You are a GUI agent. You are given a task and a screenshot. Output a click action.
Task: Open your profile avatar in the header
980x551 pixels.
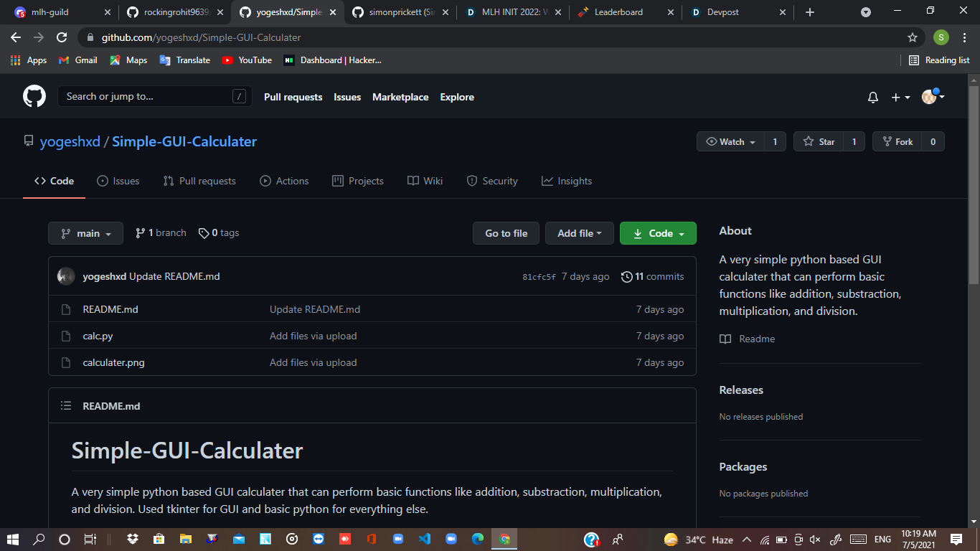coord(928,96)
